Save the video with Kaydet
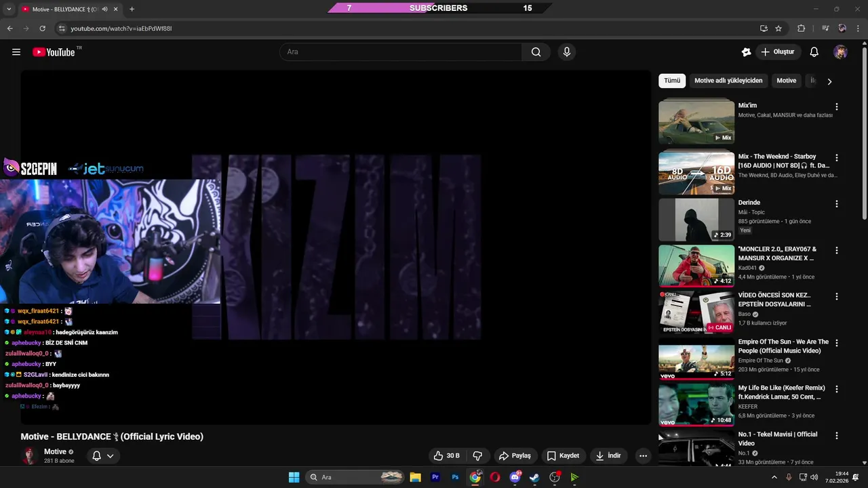The height and width of the screenshot is (488, 868). 564,455
